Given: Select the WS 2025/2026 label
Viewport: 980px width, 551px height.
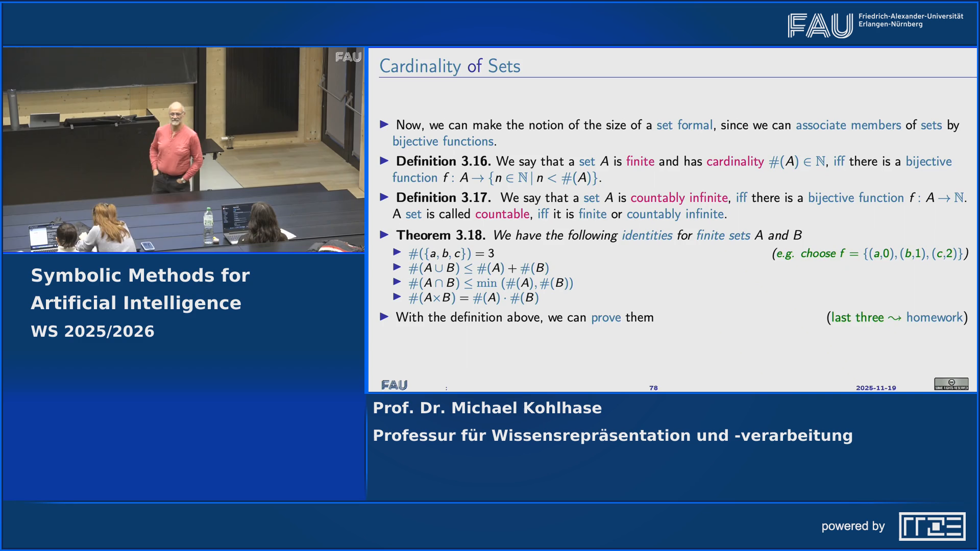Looking at the screenshot, I should 93,331.
